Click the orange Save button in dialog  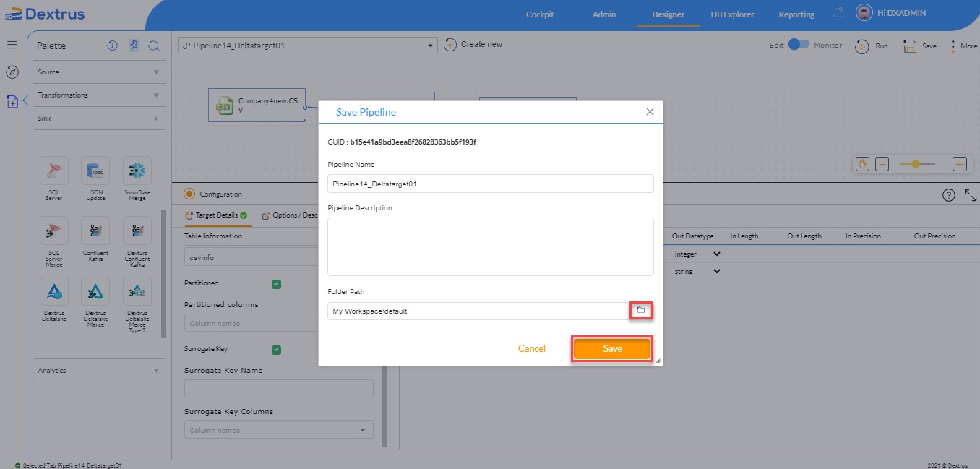coord(612,348)
